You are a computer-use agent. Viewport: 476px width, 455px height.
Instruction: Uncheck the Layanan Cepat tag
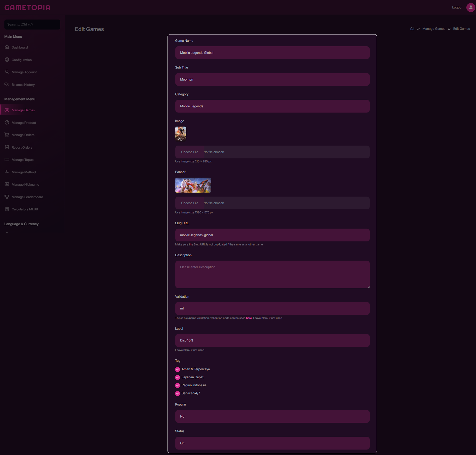coord(177,377)
